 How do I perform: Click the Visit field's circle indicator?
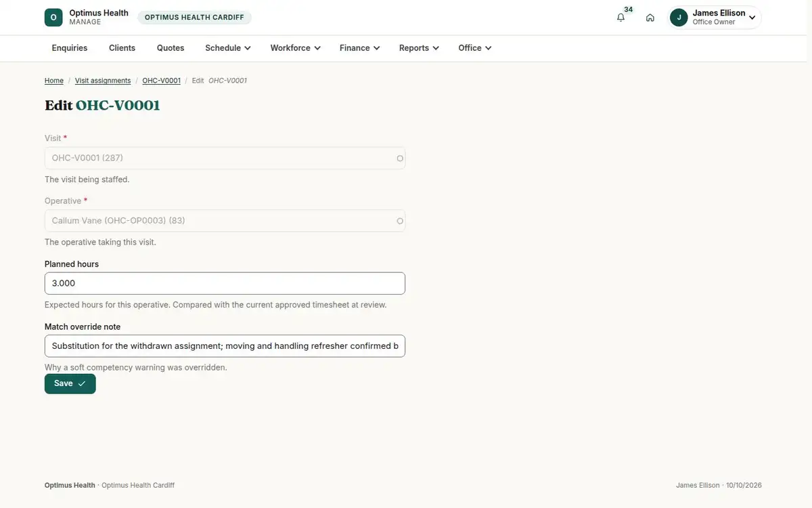click(x=400, y=158)
